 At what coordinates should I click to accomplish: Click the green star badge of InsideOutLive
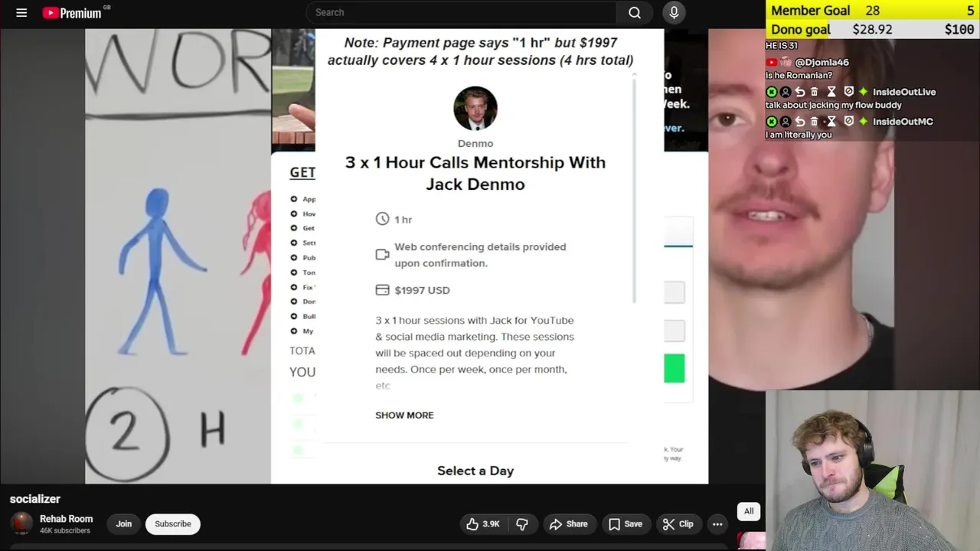[x=864, y=92]
